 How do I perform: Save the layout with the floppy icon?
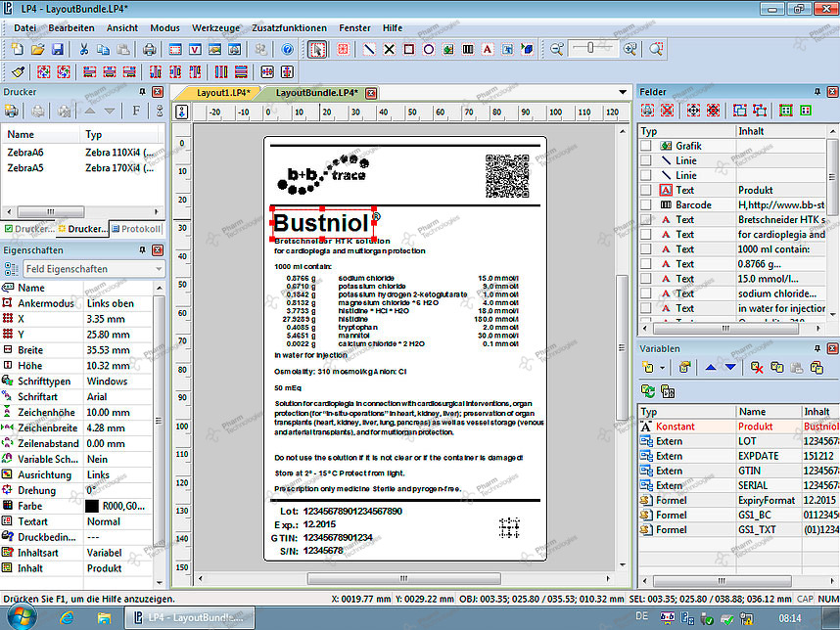(58, 49)
